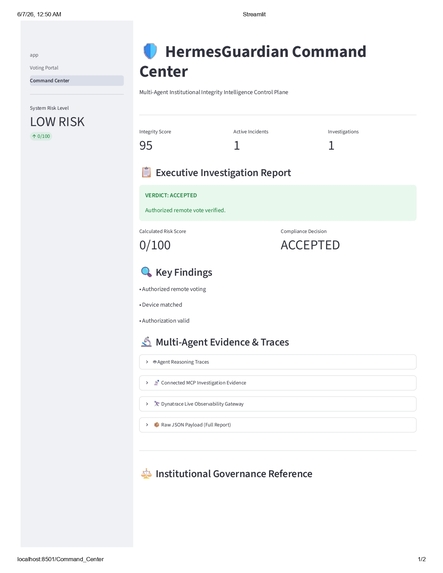Screen dimensions: 443x573
Task: Click the Multi-Agent Institutional Integrity subtitle
Action: [214, 92]
